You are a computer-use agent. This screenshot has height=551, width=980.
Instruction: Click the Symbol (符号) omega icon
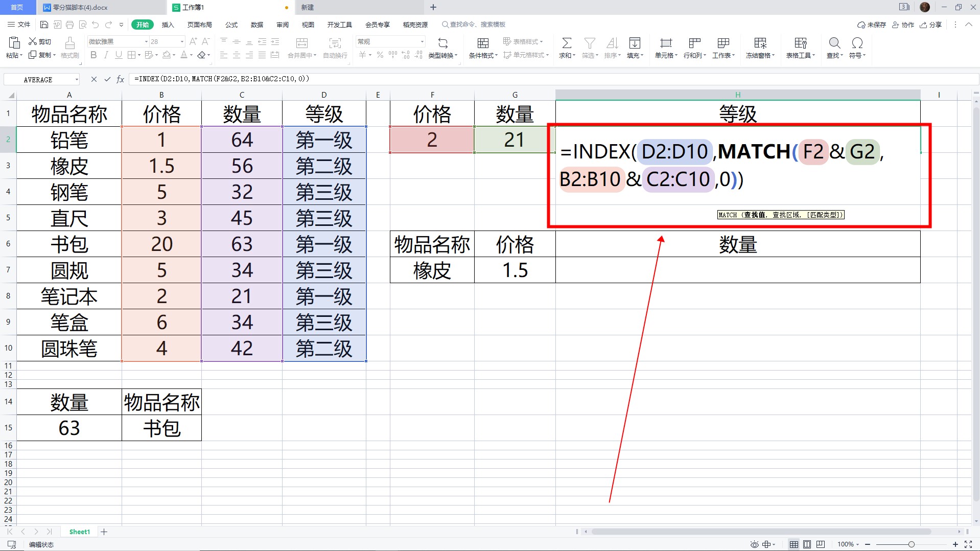857,43
